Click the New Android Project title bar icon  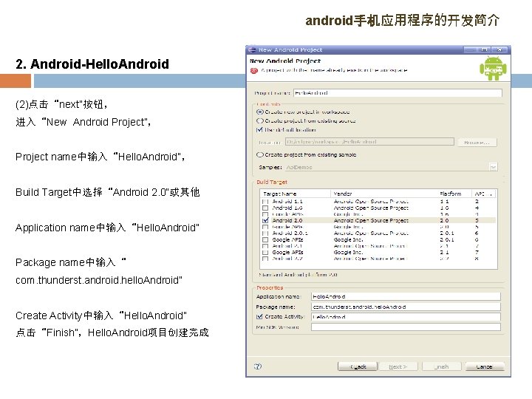(x=252, y=50)
